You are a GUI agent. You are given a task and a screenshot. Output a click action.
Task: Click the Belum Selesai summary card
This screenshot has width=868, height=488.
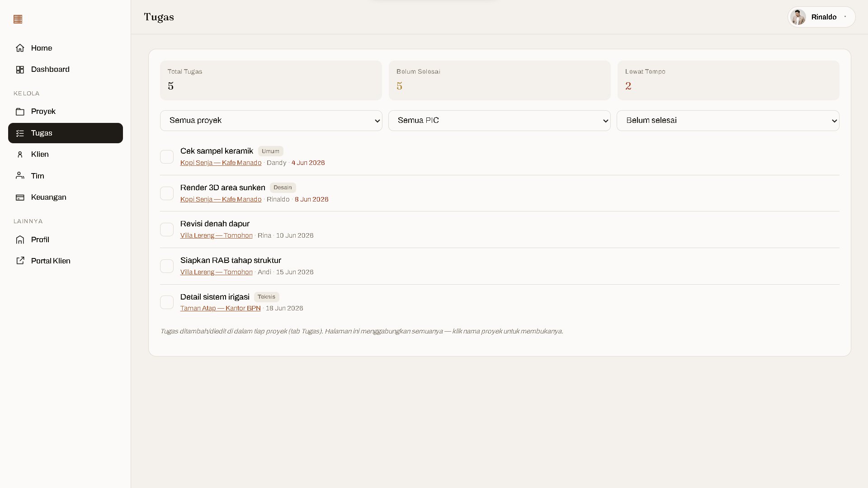pyautogui.click(x=500, y=80)
